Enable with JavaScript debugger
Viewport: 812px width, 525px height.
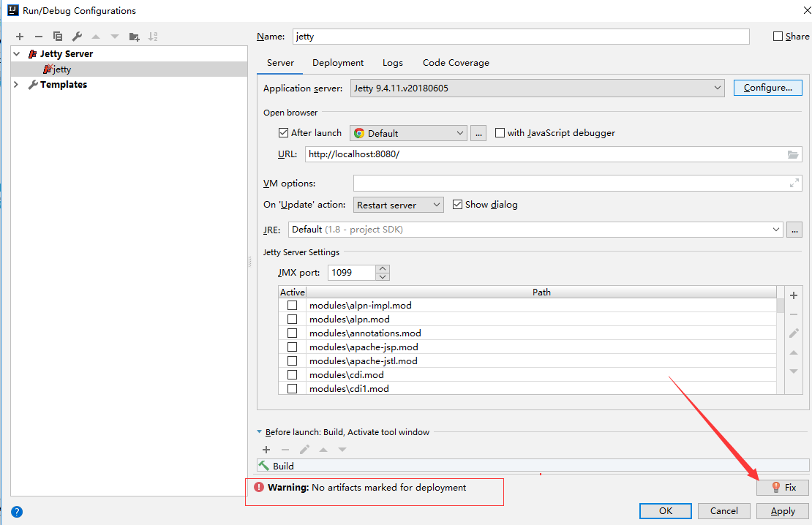(x=500, y=132)
